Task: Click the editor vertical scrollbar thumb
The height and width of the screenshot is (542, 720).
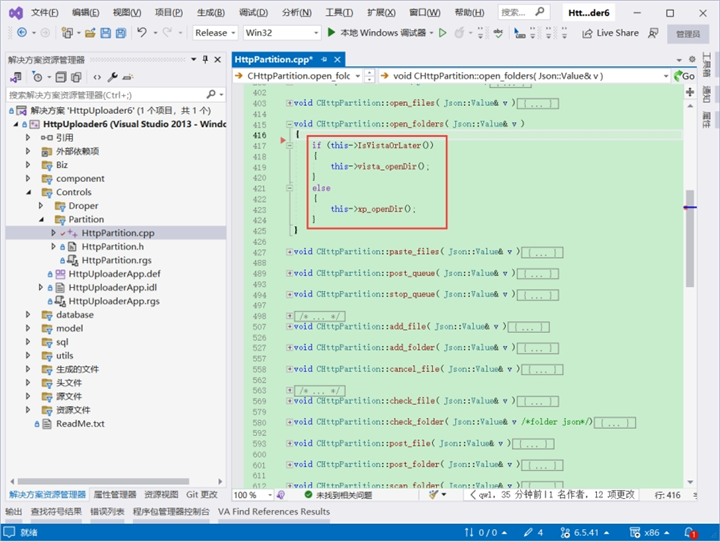Action: [690, 238]
